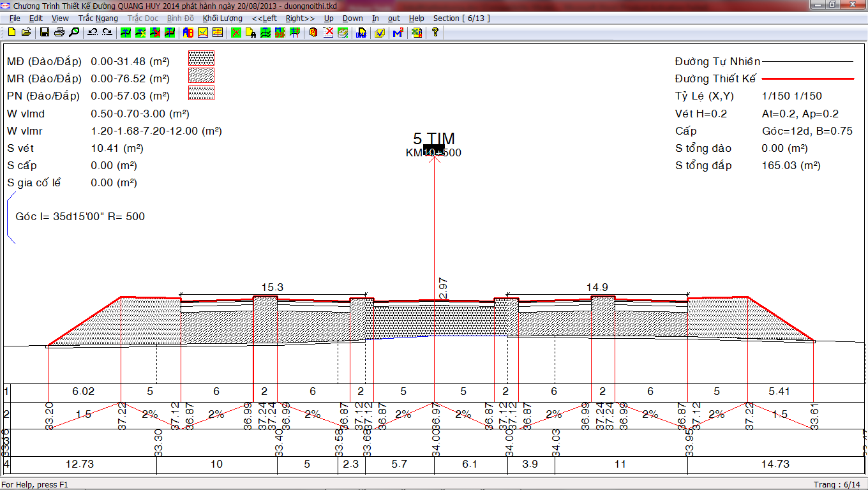This screenshot has width=868, height=490.
Task: Click the blue M² area icon
Action: coord(398,32)
